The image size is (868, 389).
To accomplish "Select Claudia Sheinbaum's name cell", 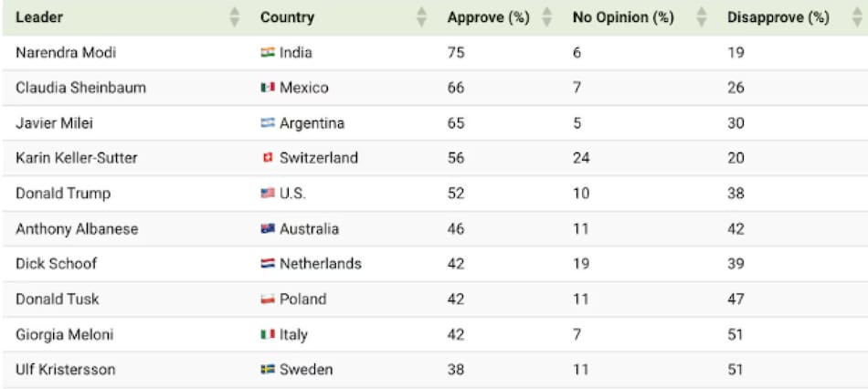I will (80, 89).
